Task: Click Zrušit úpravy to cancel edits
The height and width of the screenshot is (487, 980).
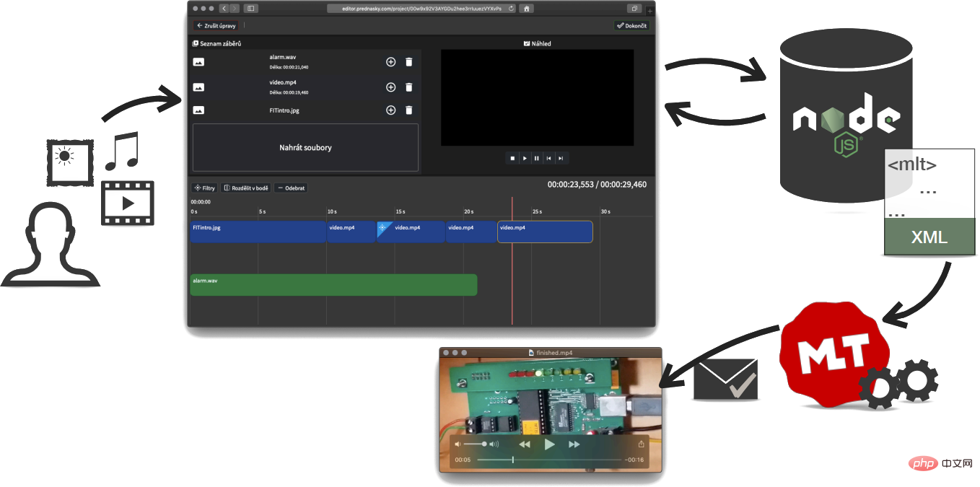Action: click(x=216, y=25)
